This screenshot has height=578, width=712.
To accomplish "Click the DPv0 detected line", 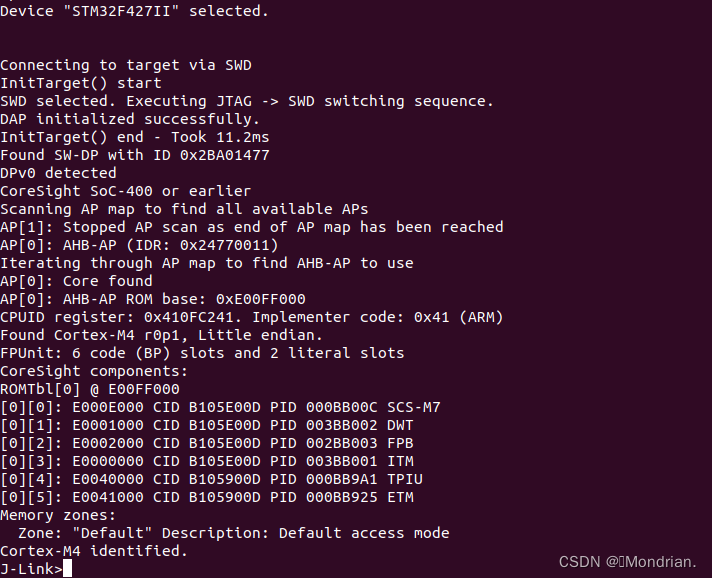I will pos(58,173).
